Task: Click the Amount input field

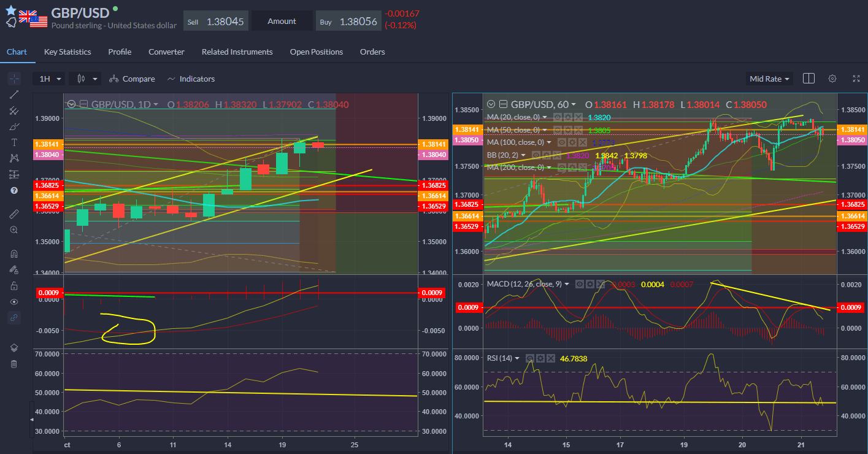Action: 282,20
